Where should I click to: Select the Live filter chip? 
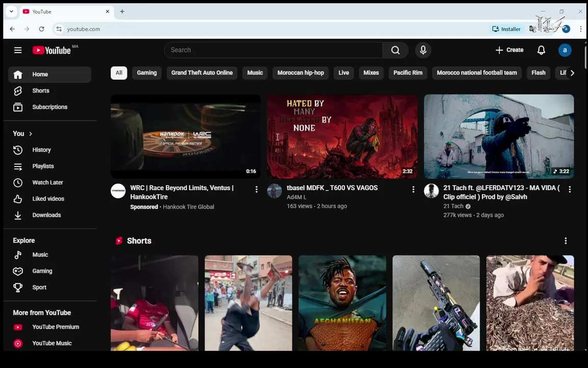(x=344, y=73)
